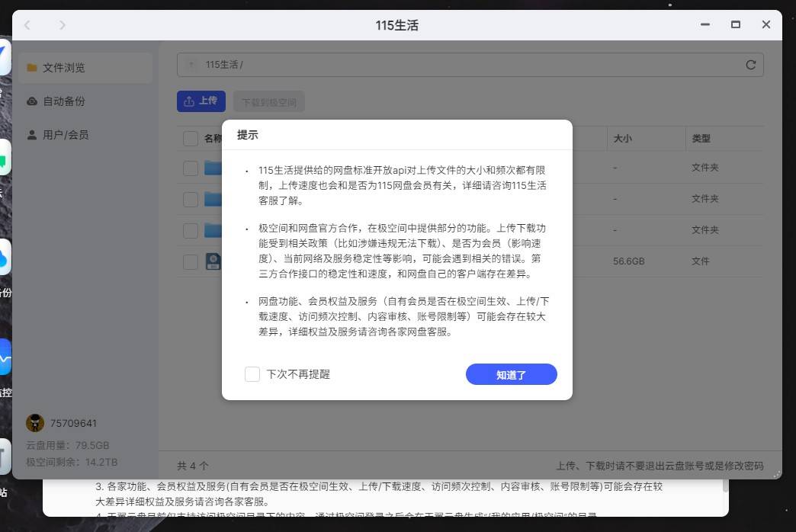Click the 文件浏览 folder icon
The height and width of the screenshot is (532, 796).
tap(32, 68)
